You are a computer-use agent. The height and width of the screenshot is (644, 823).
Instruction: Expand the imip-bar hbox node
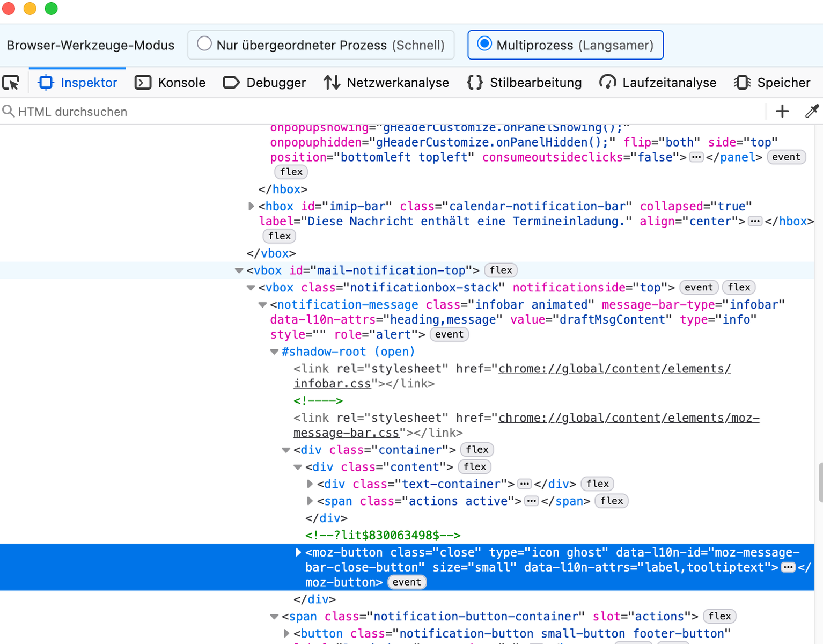click(x=251, y=207)
